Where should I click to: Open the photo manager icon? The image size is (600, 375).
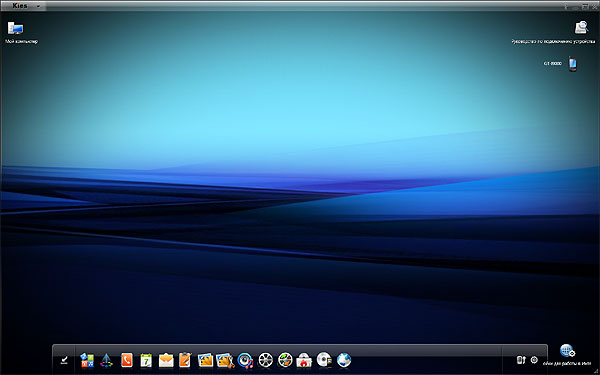[x=205, y=360]
